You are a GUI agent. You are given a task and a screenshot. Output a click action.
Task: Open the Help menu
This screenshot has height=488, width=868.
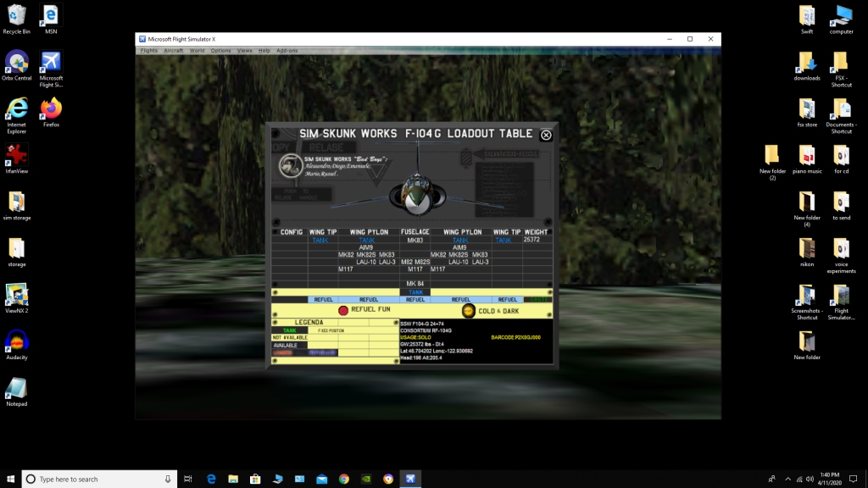click(264, 50)
